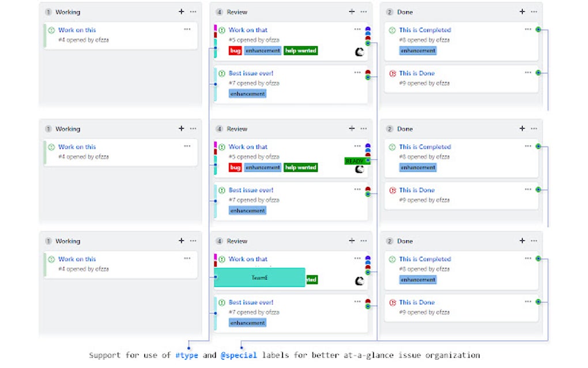The image size is (588, 368).
Task: Click the "#type" link in the caption
Action: 186,355
